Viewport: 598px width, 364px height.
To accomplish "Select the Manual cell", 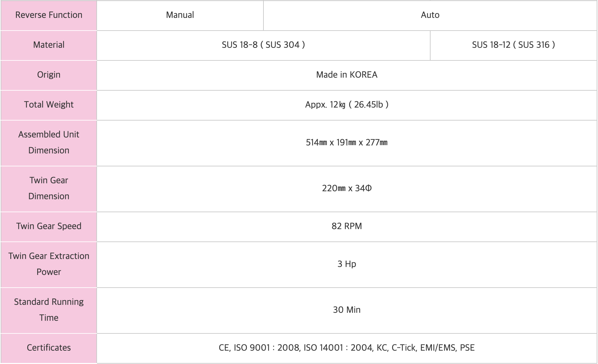I will (180, 15).
